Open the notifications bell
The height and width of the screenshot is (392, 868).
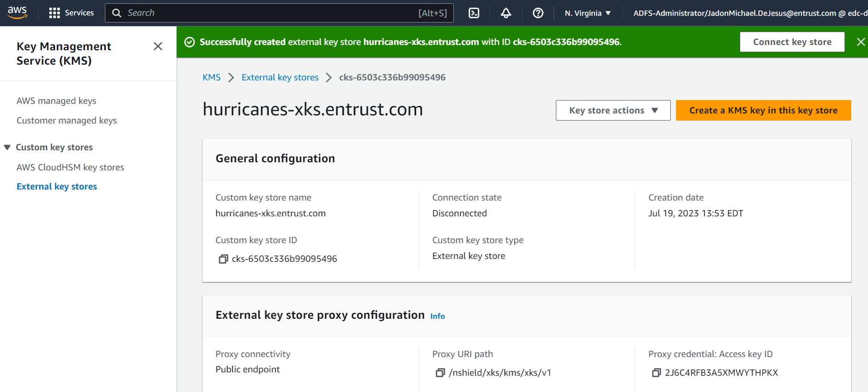point(506,13)
